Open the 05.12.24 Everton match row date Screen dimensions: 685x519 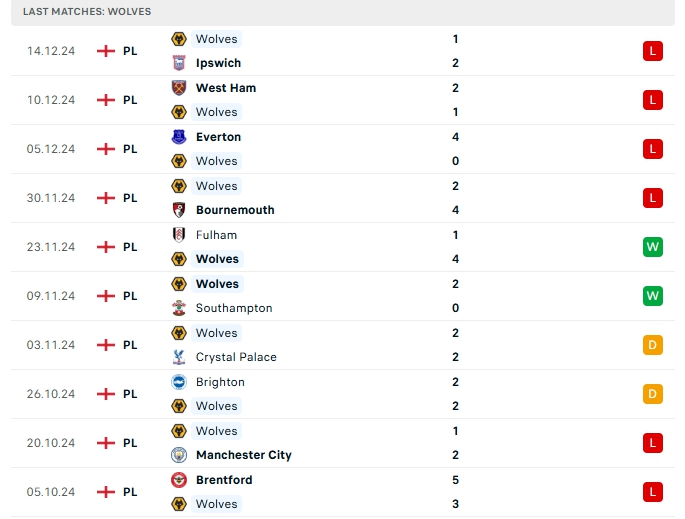(x=51, y=149)
